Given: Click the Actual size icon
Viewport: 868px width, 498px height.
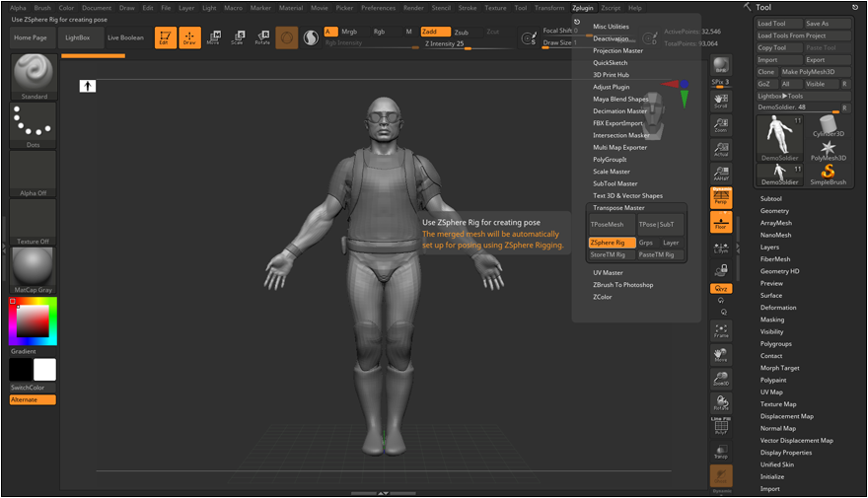Looking at the screenshot, I should point(721,150).
